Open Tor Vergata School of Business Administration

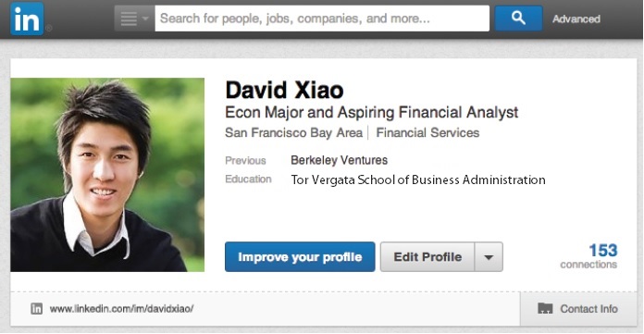pos(418,179)
